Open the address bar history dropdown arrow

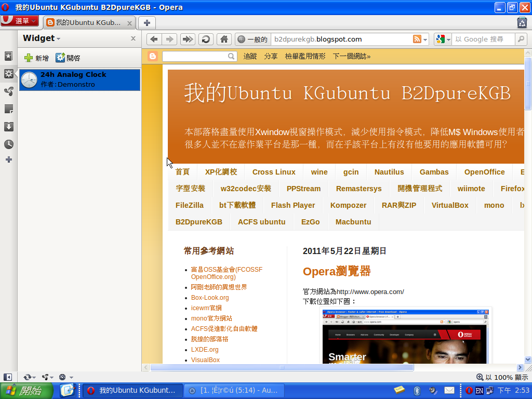pos(425,39)
